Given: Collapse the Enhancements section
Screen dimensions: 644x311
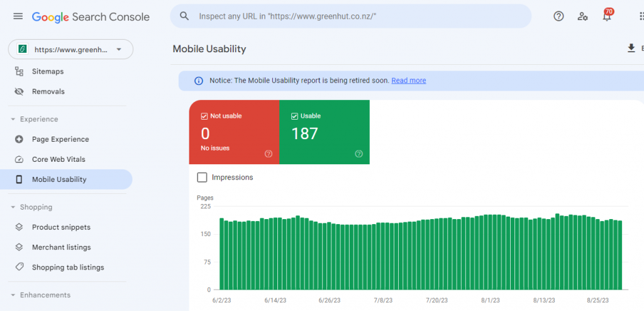Looking at the screenshot, I should (13, 295).
